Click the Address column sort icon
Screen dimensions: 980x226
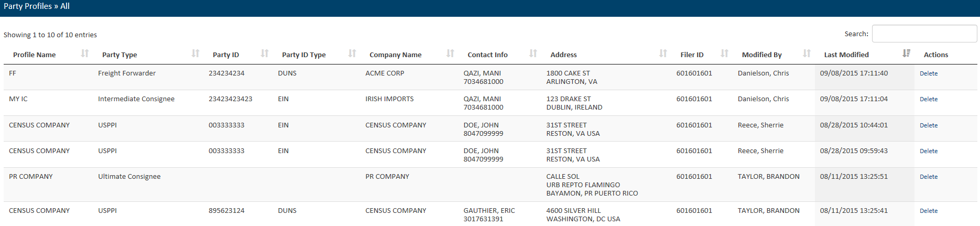(663, 53)
